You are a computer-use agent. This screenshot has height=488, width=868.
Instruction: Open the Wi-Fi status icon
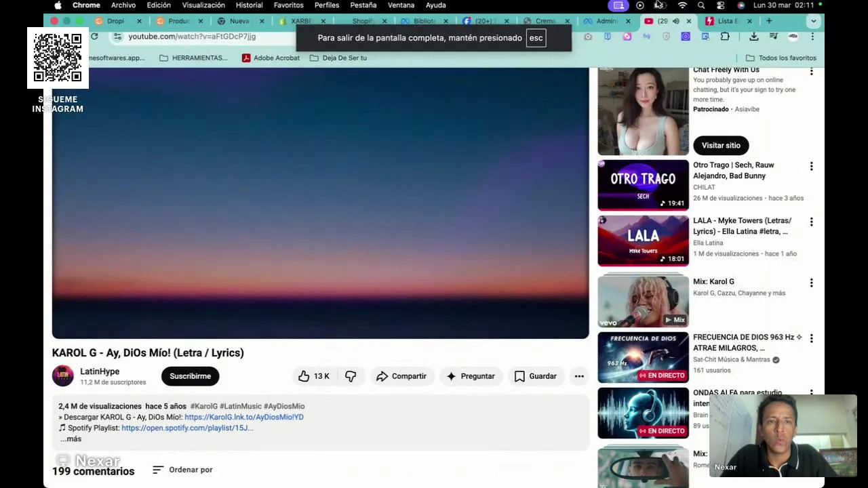tap(682, 5)
